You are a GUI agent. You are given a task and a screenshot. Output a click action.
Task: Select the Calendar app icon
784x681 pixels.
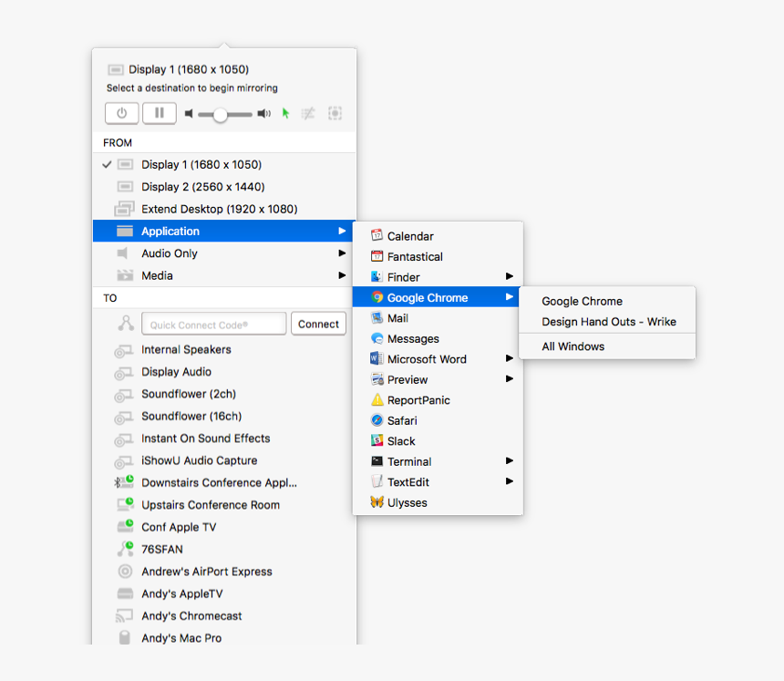[377, 235]
